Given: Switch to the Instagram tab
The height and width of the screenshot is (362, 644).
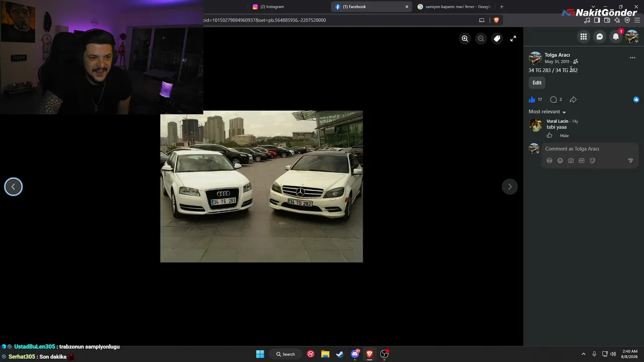Looking at the screenshot, I should coord(289,7).
